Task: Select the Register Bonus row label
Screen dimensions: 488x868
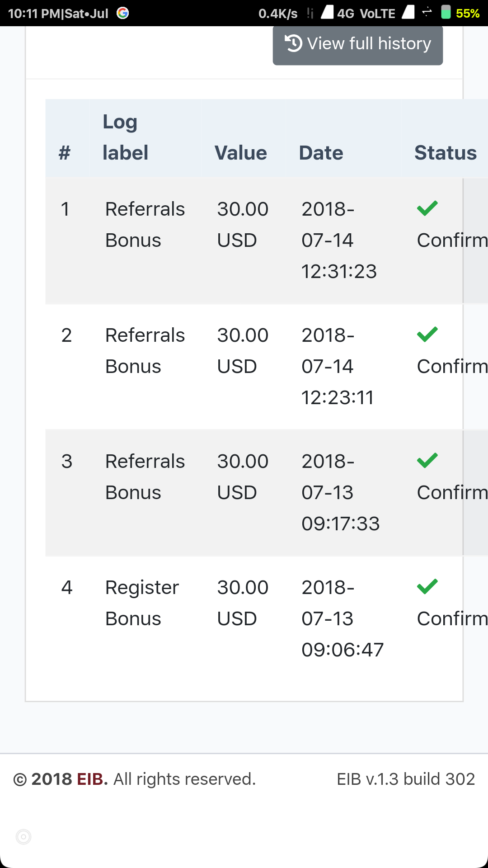Action: click(x=142, y=603)
